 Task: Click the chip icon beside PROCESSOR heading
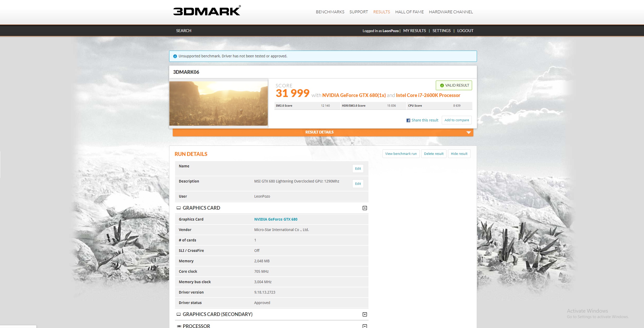tap(179, 326)
